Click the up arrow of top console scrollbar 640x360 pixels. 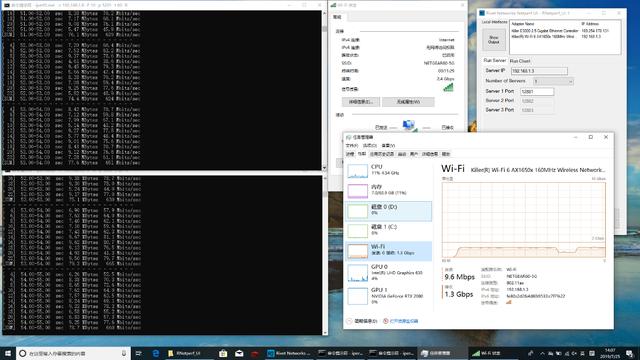pyautogui.click(x=324, y=13)
